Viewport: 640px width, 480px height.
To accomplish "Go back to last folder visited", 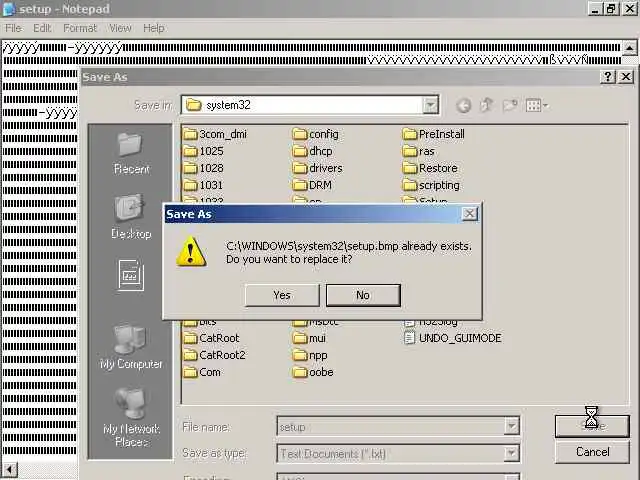I will tap(463, 106).
